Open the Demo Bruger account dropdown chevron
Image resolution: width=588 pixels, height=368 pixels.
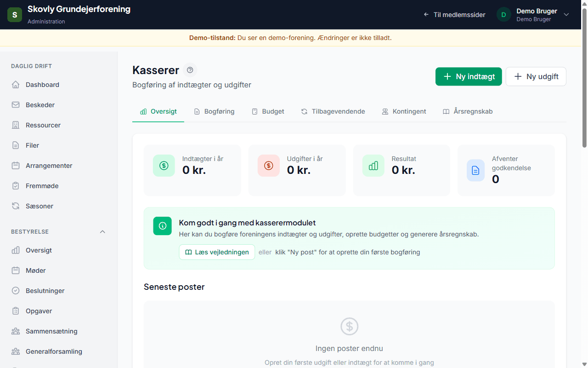click(x=566, y=15)
